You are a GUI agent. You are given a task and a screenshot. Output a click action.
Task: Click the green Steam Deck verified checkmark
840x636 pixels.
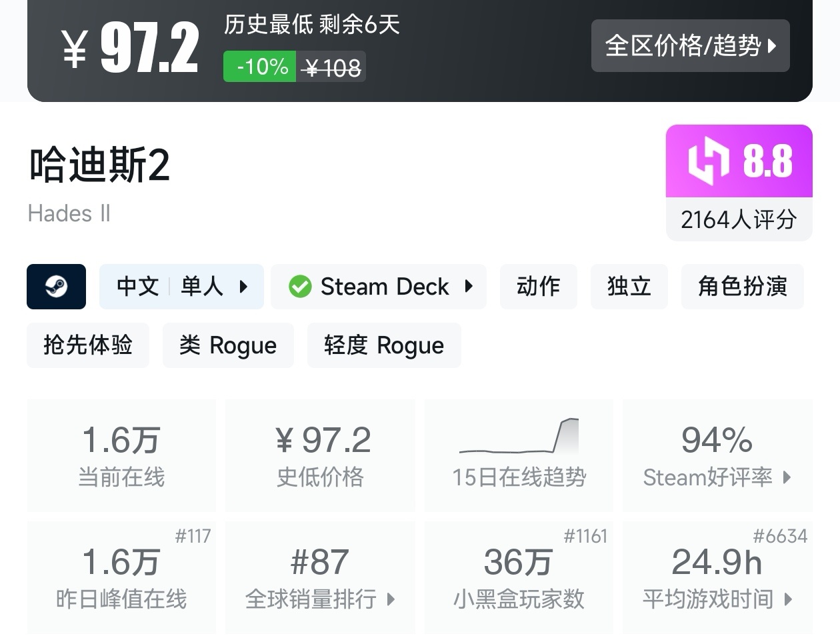pyautogui.click(x=300, y=287)
